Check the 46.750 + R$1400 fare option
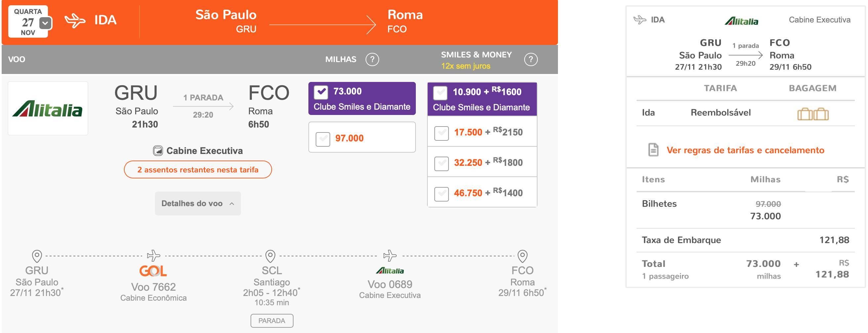This screenshot has height=333, width=868. coord(441,193)
